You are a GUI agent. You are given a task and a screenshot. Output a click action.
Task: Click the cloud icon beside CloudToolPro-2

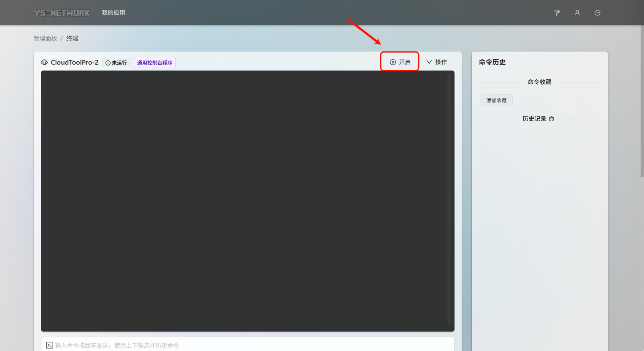tap(44, 63)
